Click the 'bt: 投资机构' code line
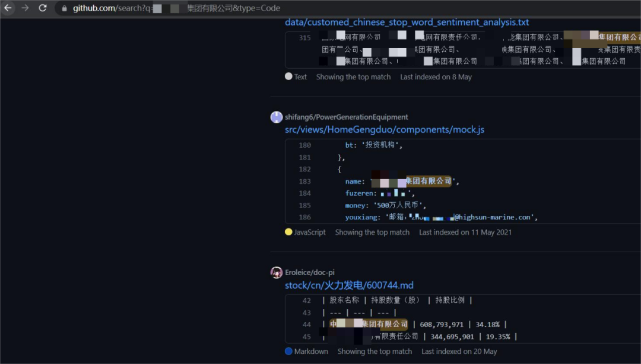641x364 pixels. pyautogui.click(x=374, y=145)
